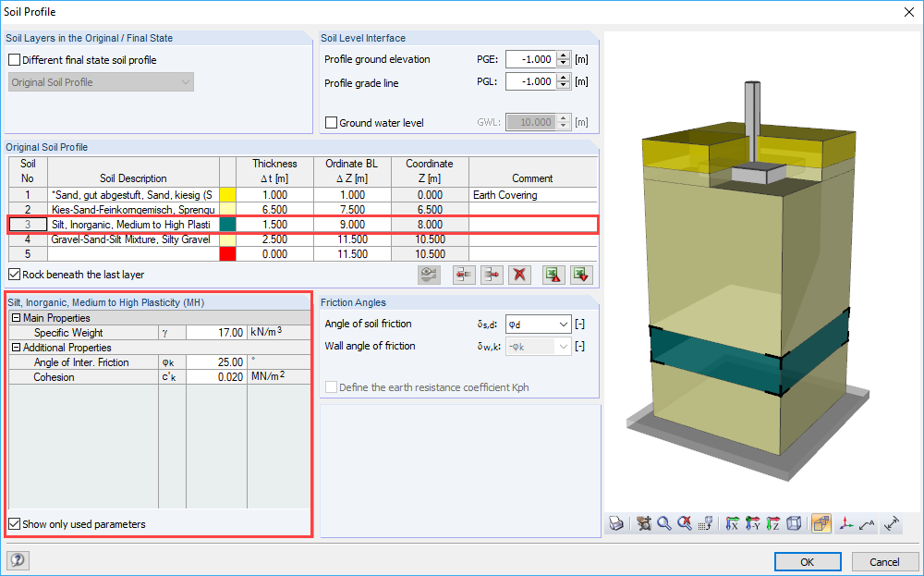Activate the zoom magnifier tool
Viewport: 924px width, 576px height.
tap(664, 523)
